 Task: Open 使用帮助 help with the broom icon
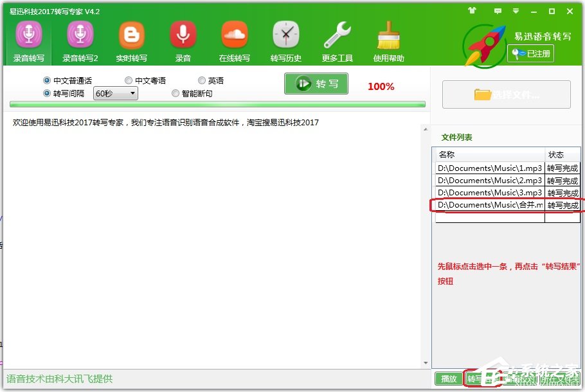[388, 40]
